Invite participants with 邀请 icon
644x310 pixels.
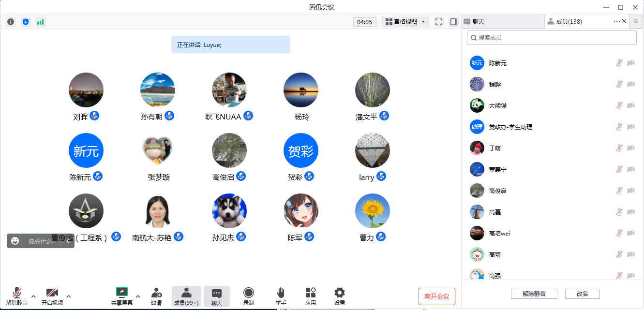click(156, 296)
